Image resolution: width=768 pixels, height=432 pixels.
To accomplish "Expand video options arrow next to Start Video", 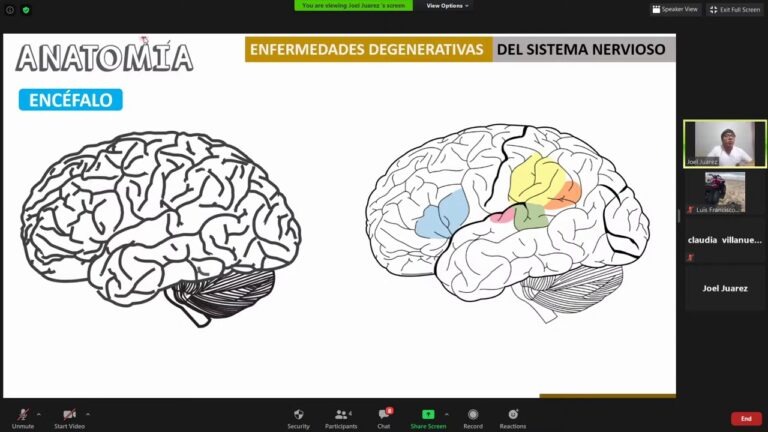I will pos(88,414).
